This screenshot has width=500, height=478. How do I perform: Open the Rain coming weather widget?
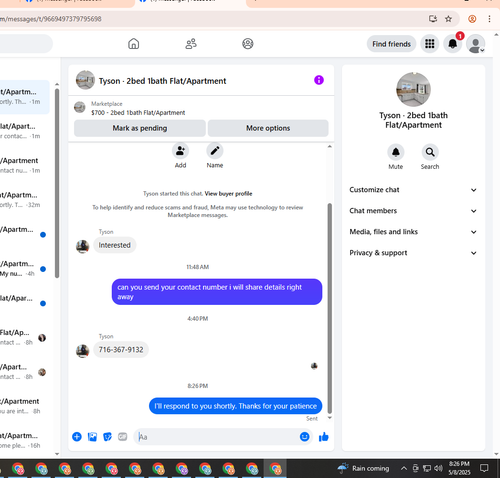363,468
